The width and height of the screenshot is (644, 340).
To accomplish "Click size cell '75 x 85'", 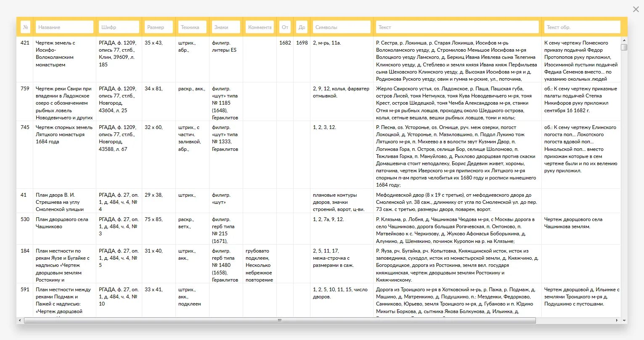I will tap(154, 219).
